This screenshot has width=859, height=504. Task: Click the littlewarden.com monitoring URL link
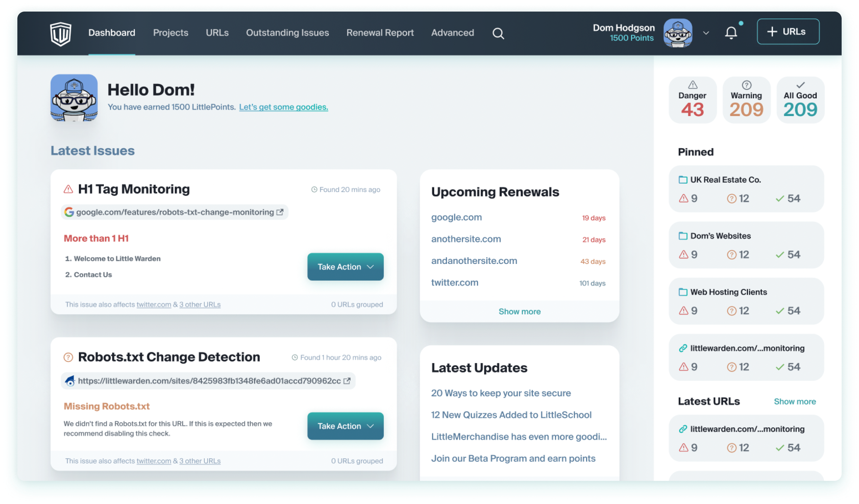pyautogui.click(x=747, y=348)
